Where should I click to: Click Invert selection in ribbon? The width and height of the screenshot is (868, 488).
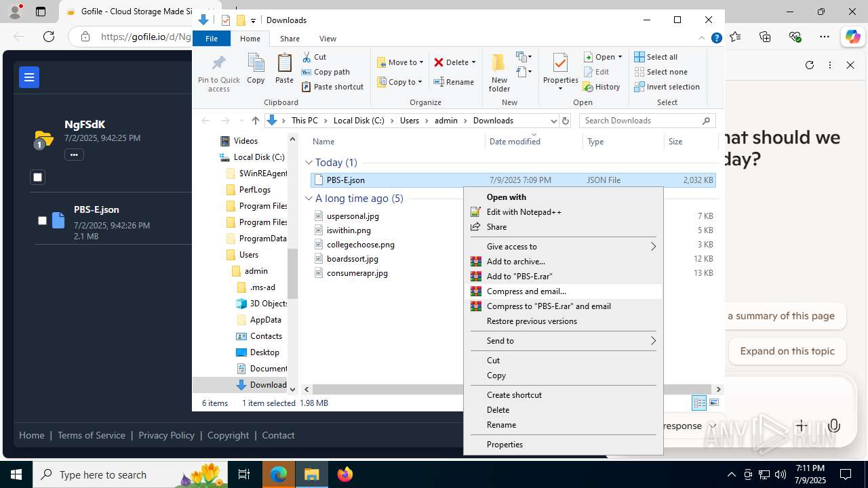667,87
